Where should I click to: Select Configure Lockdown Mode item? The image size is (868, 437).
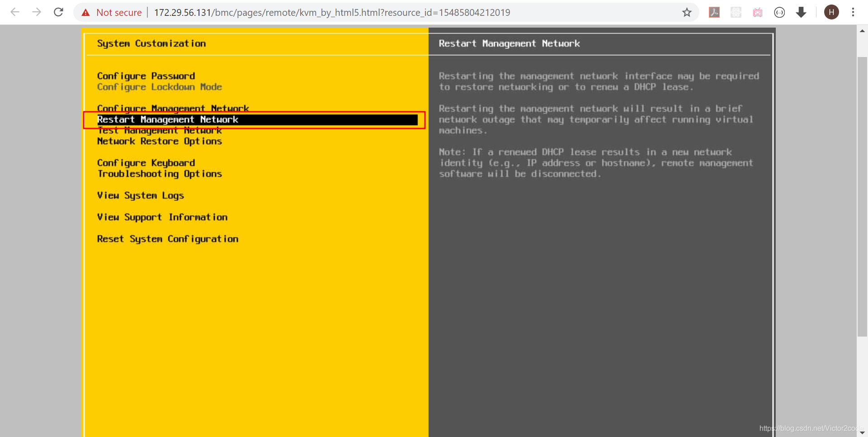[x=160, y=87]
